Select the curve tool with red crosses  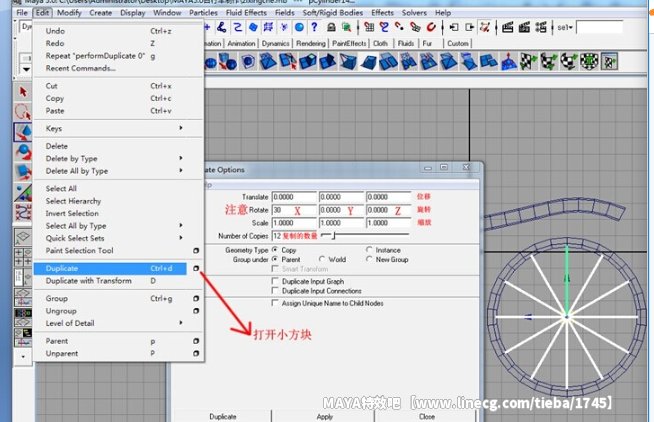23,212
